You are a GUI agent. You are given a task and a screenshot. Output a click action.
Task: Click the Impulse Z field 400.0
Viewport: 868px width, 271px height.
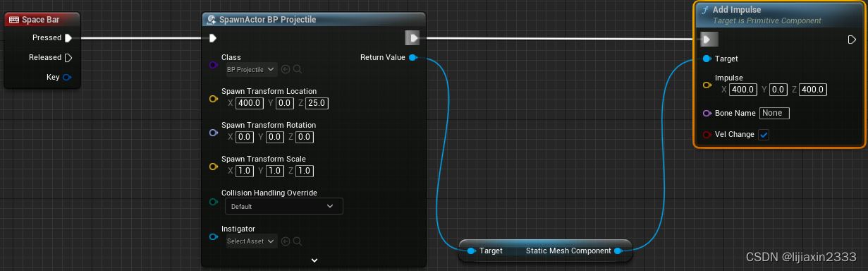click(x=813, y=90)
